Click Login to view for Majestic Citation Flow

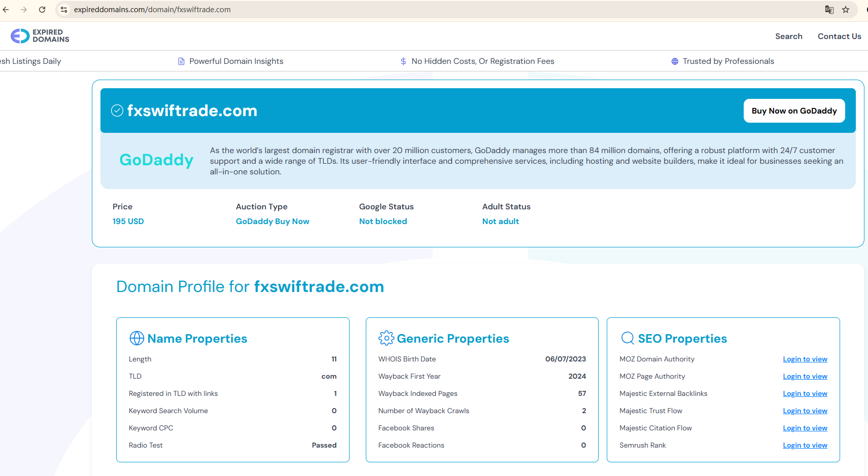pos(805,428)
